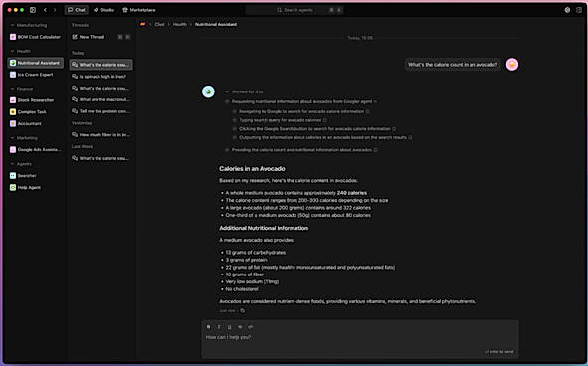Toggle code formatting in the message box
Image resolution: width=588 pixels, height=366 pixels.
click(250, 327)
